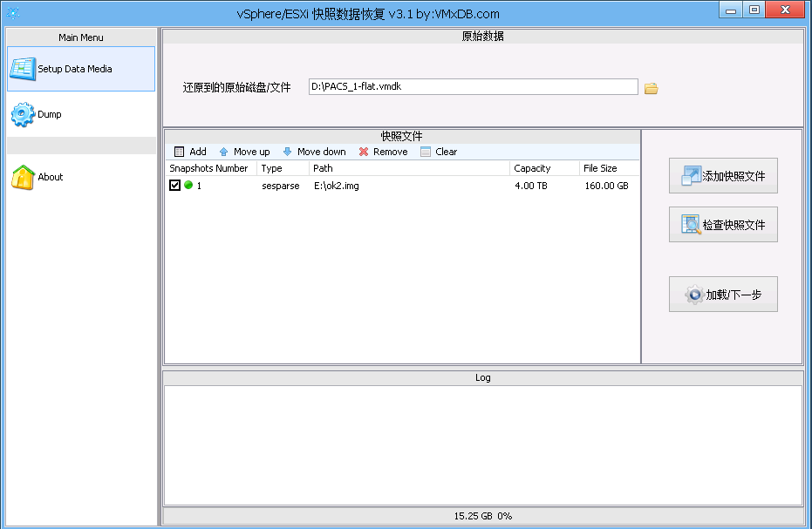This screenshot has height=529, width=812.
Task: Open the Dump menu item
Action: (81, 114)
